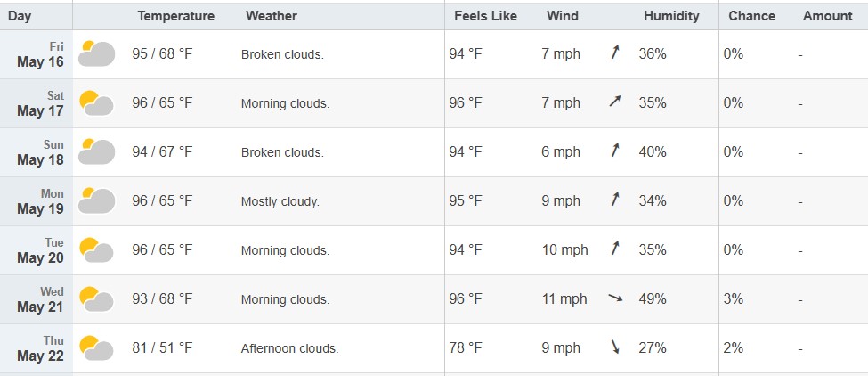The height and width of the screenshot is (376, 868).
Task: Select the Thu May 22 day cell
Action: (37, 348)
